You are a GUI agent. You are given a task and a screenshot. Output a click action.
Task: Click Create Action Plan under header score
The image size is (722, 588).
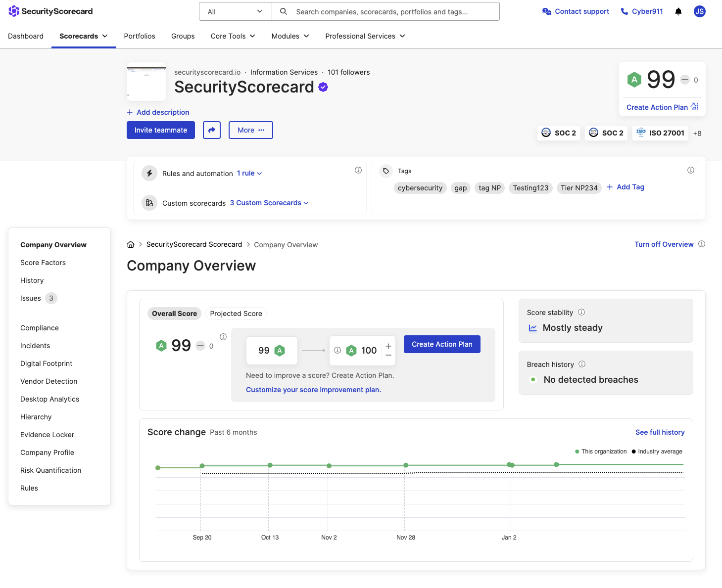(663, 107)
